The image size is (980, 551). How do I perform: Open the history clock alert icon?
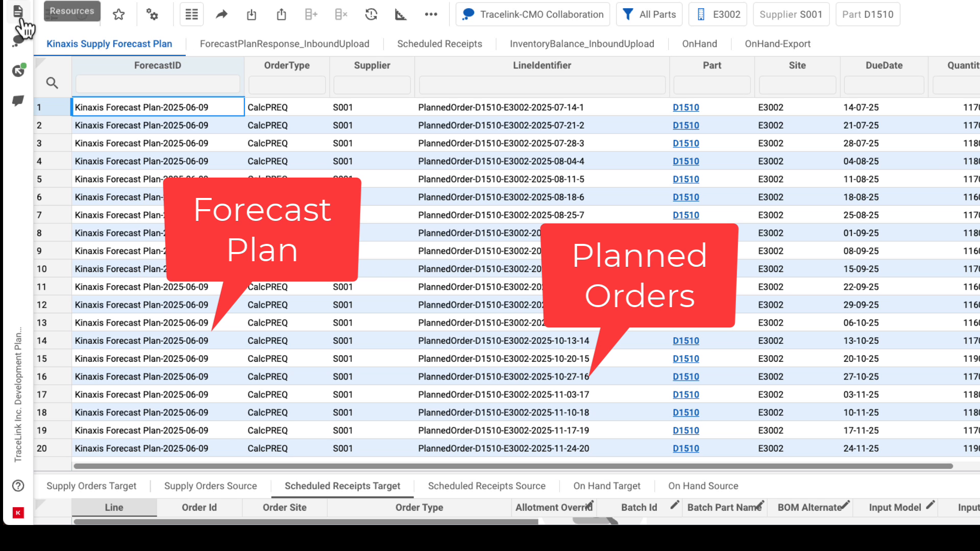click(x=371, y=14)
